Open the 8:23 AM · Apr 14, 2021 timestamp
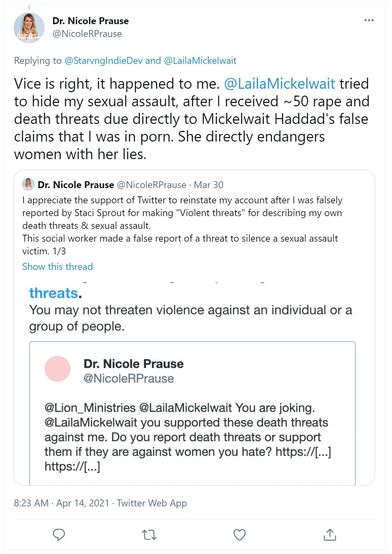Screen dimensions: 392x554 (61, 503)
